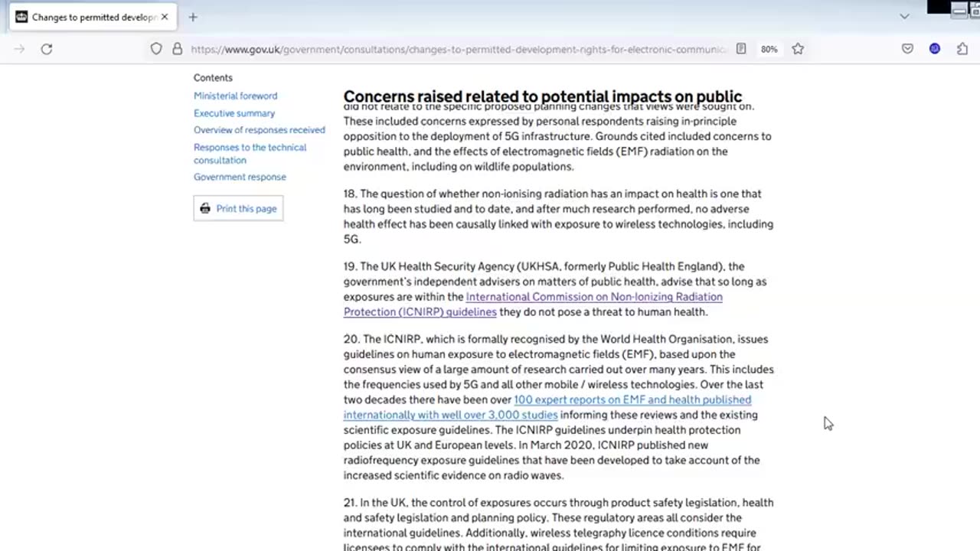Open Overview of responses received link
Screen dimensions: 980x551
pos(259,130)
